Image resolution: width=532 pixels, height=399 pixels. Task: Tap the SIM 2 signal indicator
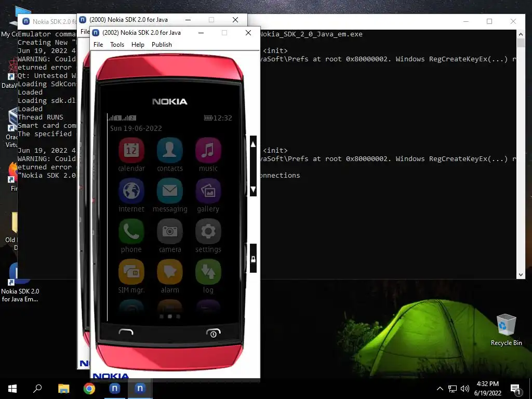129,118
